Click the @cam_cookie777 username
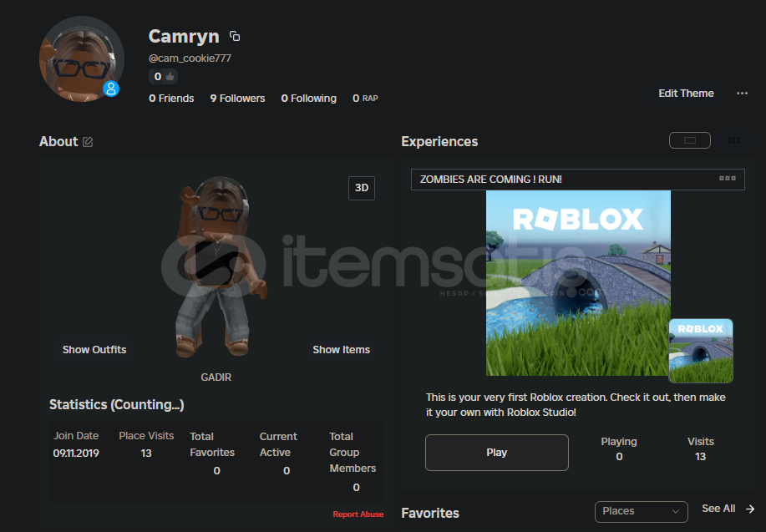766x532 pixels. tap(190, 58)
